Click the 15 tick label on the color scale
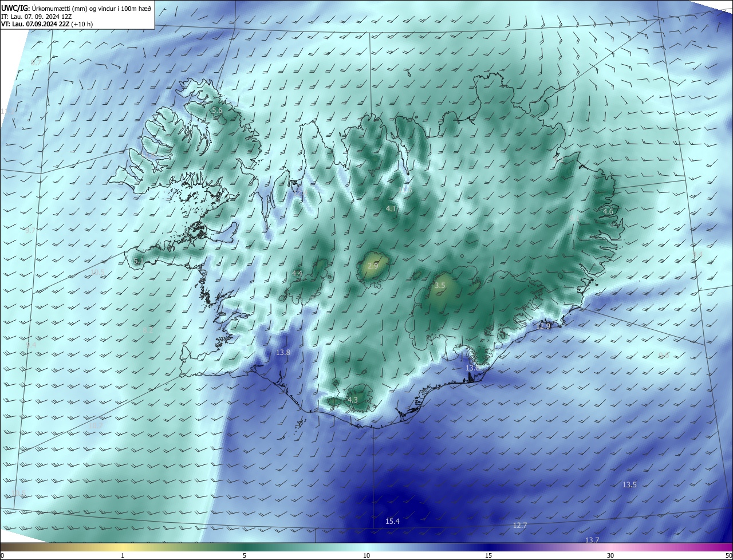733x560 pixels. point(488,555)
